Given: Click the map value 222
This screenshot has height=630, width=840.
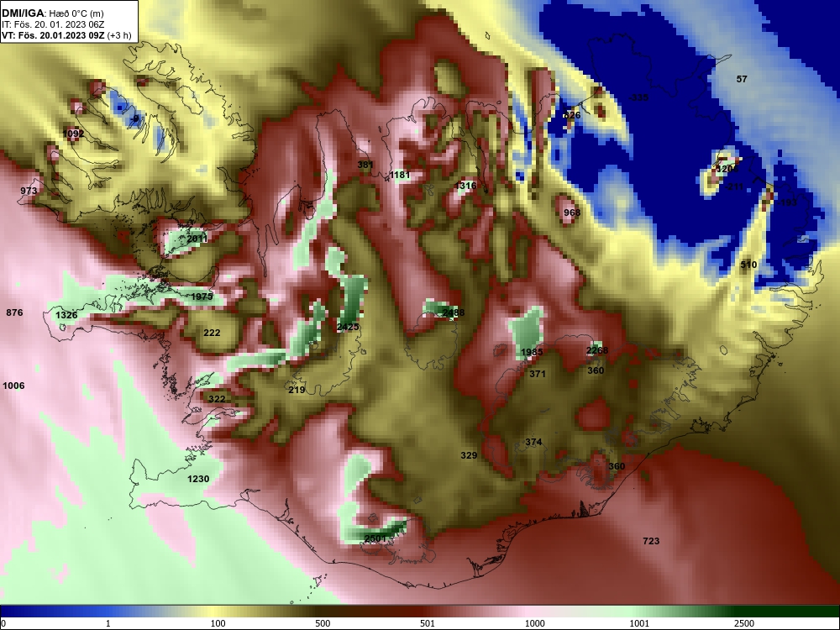Looking at the screenshot, I should coord(213,333).
